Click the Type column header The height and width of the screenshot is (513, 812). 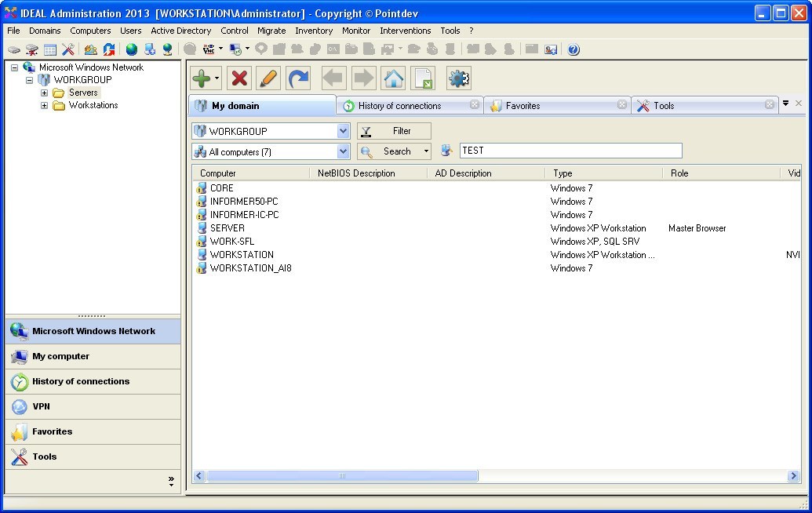click(604, 173)
